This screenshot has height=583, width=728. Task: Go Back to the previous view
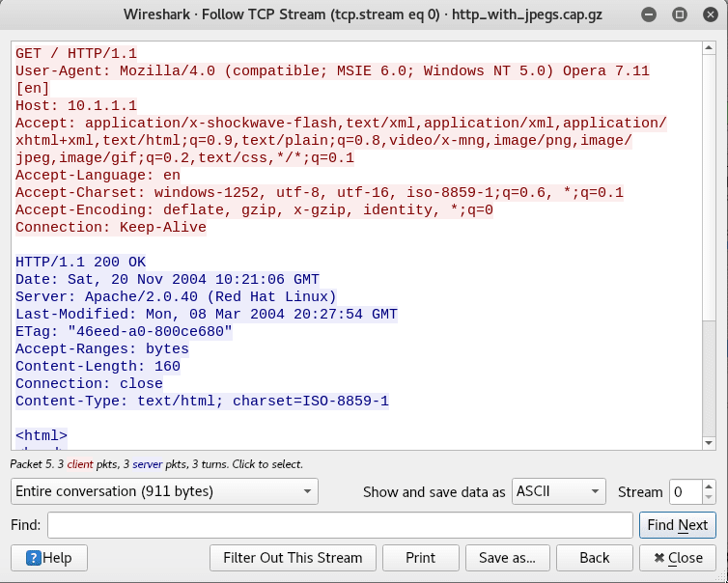click(x=595, y=558)
